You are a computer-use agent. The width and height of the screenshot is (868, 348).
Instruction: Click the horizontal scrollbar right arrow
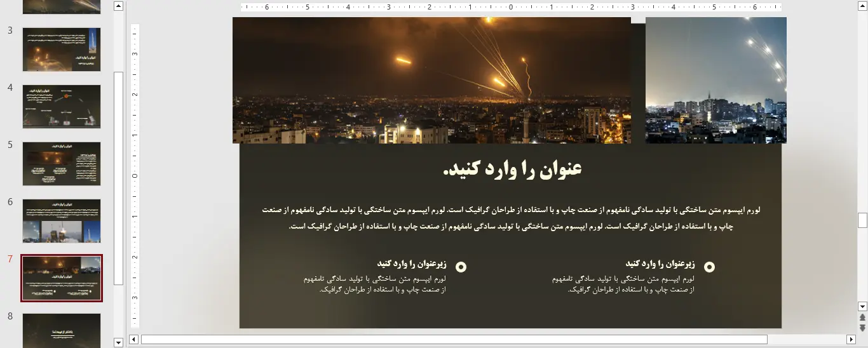click(851, 339)
